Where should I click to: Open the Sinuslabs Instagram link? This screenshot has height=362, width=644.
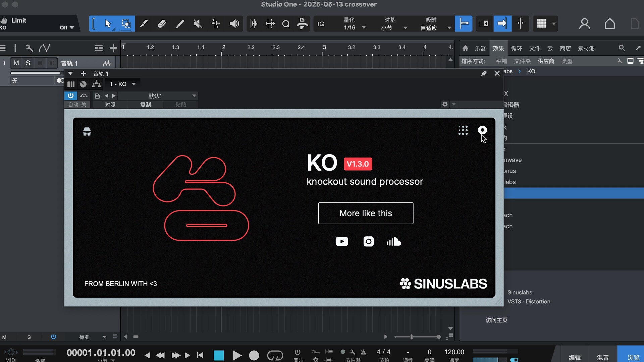368,241
